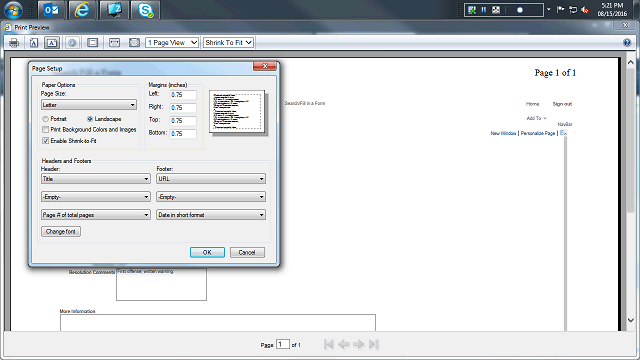Click the preview scrollbar down arrow
The width and height of the screenshot is (640, 360).
[630, 320]
